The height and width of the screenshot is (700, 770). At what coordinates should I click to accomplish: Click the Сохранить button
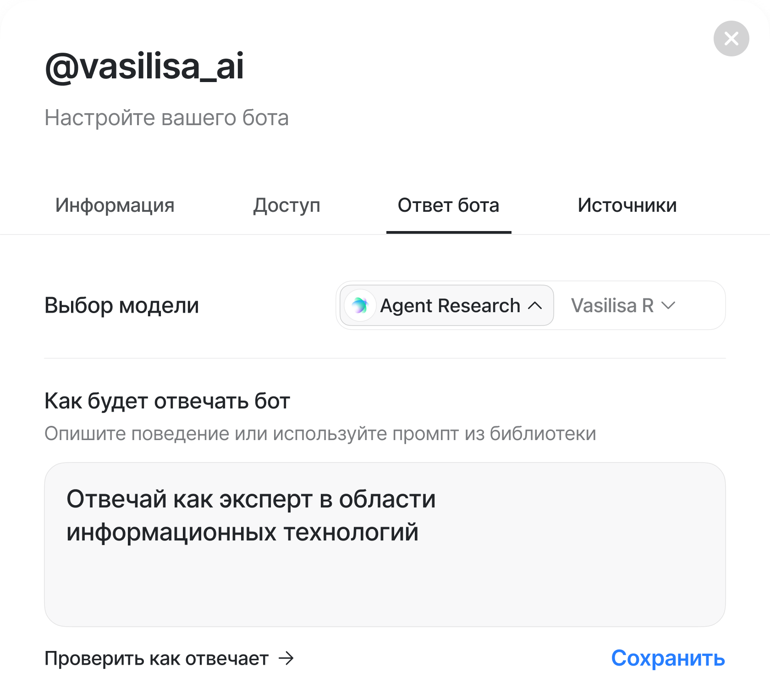pos(668,658)
